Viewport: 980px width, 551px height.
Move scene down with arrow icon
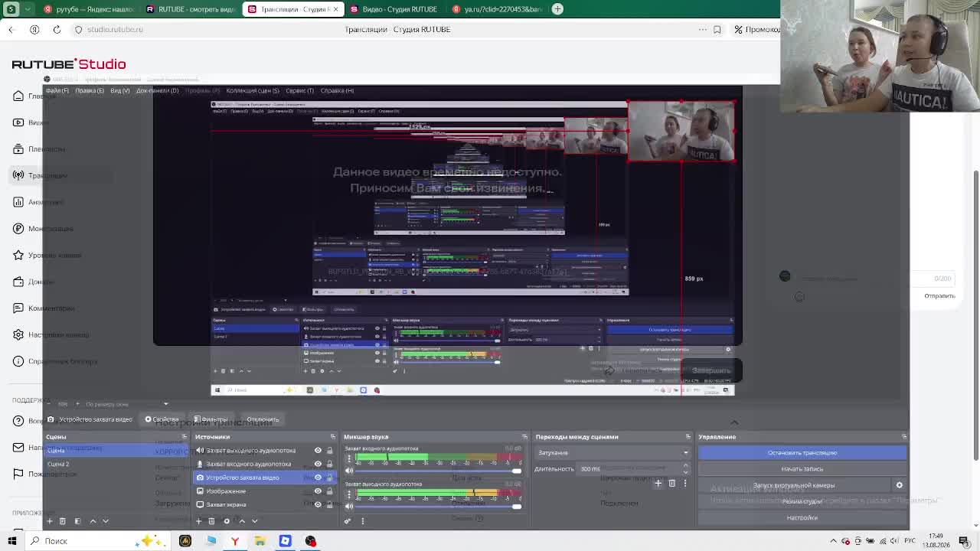pos(106,521)
